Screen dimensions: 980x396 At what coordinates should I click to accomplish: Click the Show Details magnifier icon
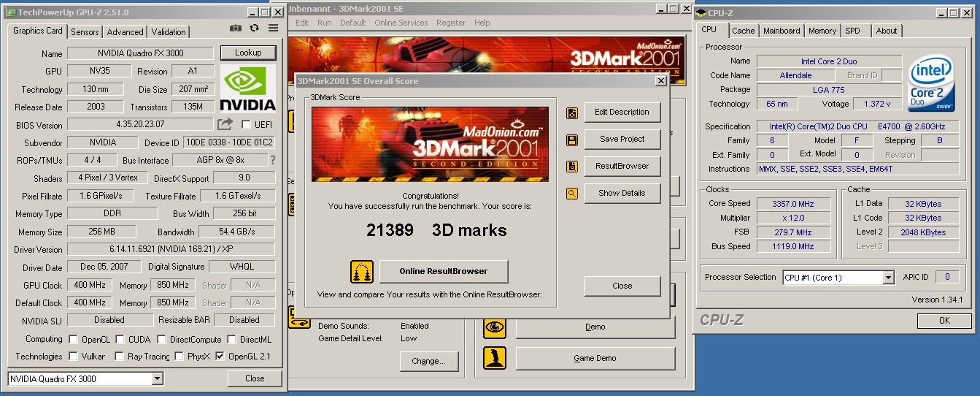pos(572,194)
